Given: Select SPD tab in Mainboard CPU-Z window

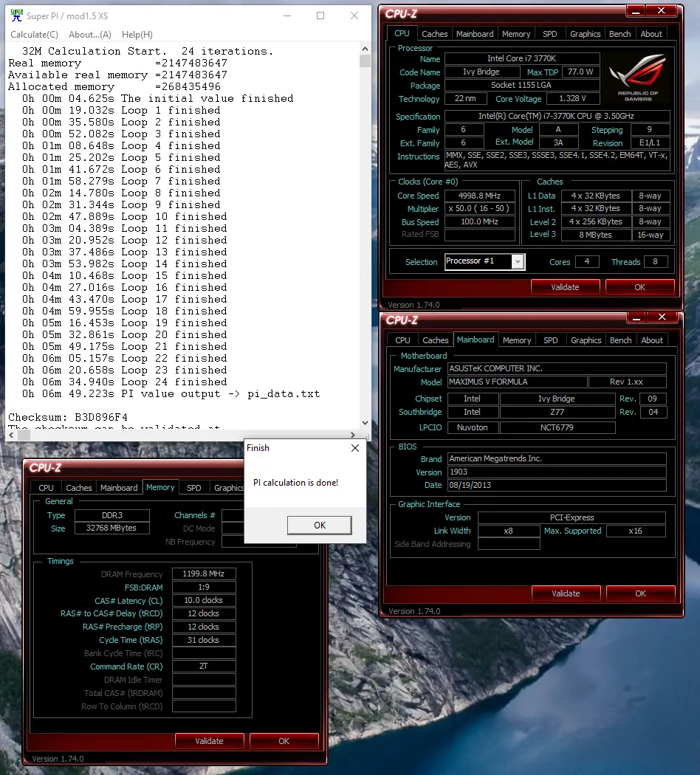Looking at the screenshot, I should pos(551,340).
